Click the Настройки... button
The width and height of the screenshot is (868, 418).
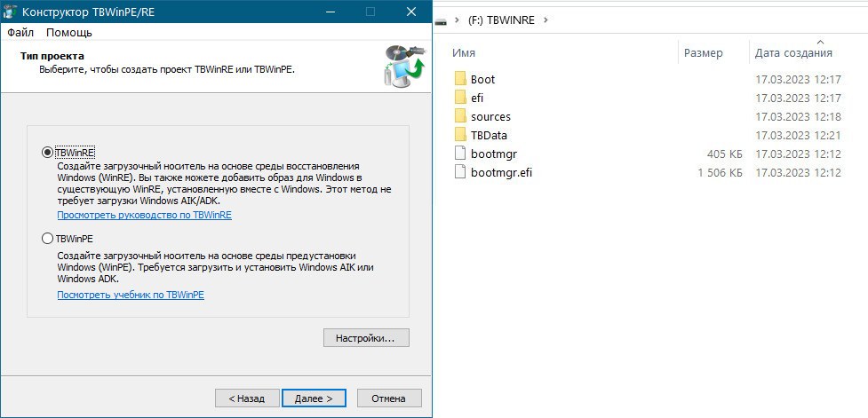click(x=366, y=338)
